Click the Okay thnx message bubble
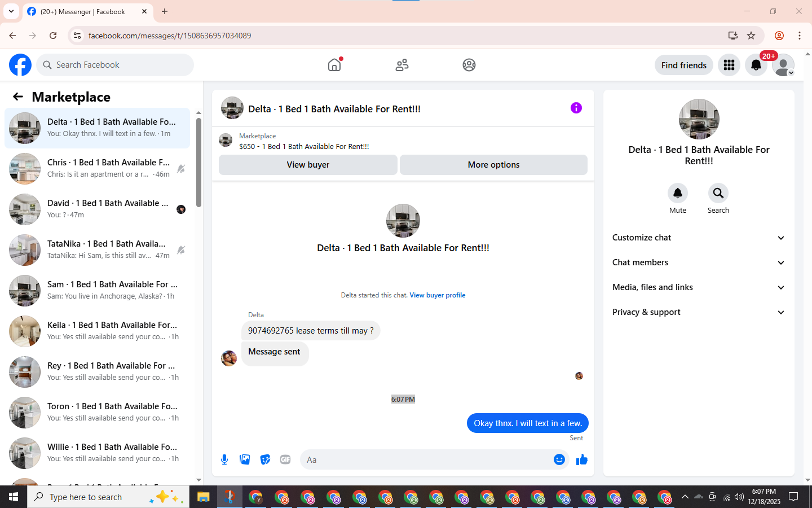This screenshot has height=508, width=812. (528, 423)
